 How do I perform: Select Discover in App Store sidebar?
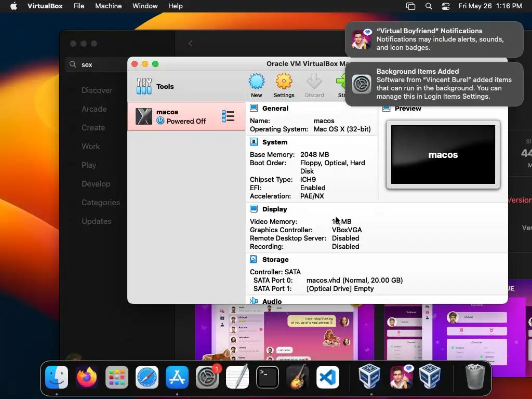[97, 90]
